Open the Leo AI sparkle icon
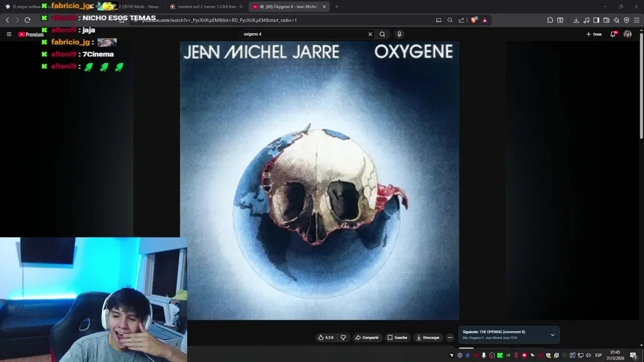The image size is (644, 362). pyautogui.click(x=616, y=20)
